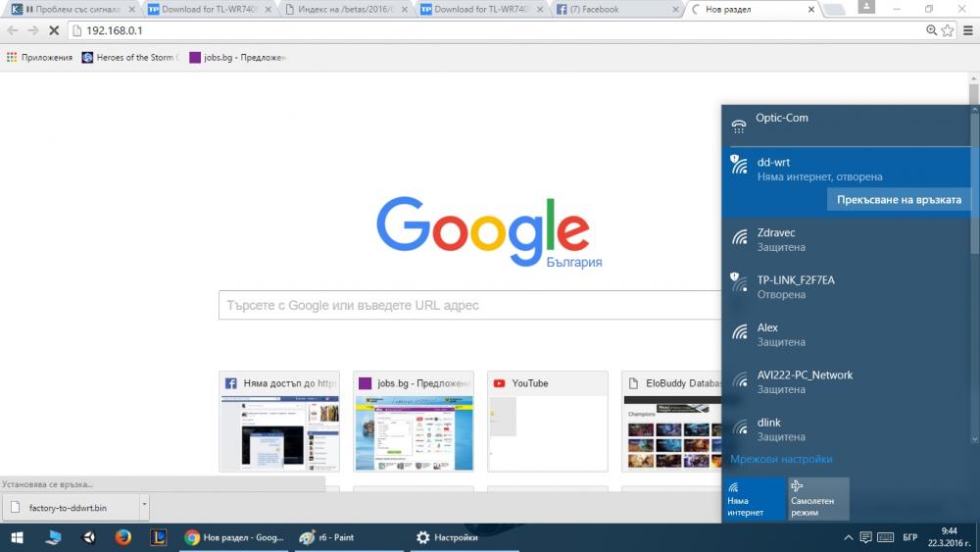Open the YouTube most-visited thumbnail
Image resolution: width=980 pixels, height=552 pixels.
548,422
